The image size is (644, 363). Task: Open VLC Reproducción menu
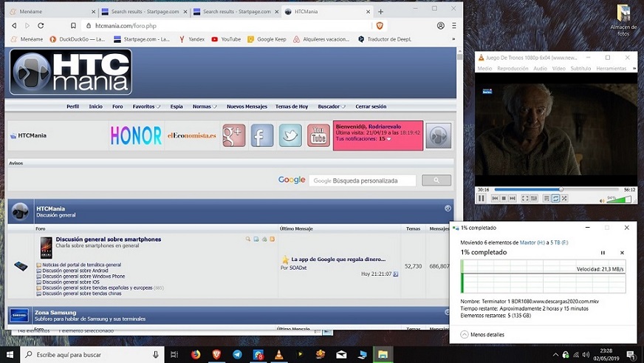point(513,69)
